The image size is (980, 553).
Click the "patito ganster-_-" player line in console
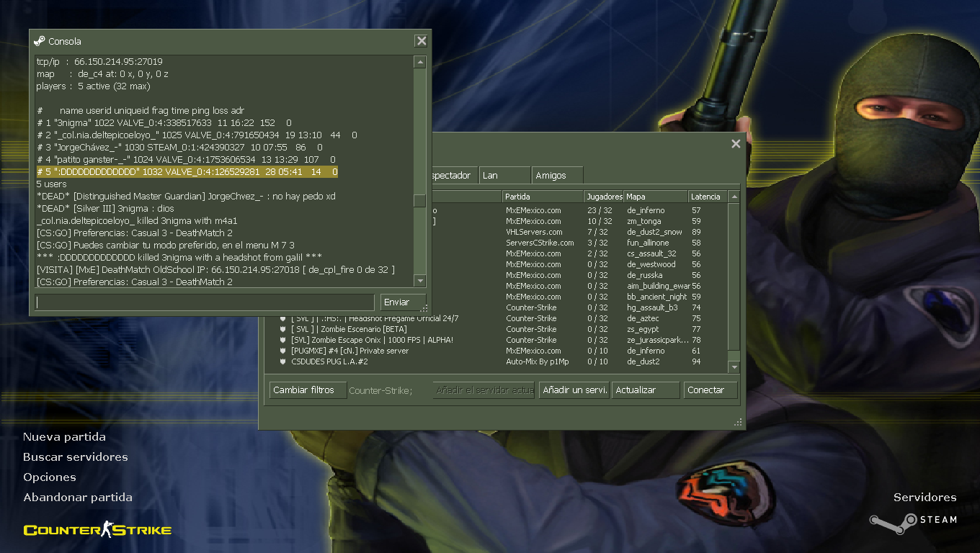187,160
